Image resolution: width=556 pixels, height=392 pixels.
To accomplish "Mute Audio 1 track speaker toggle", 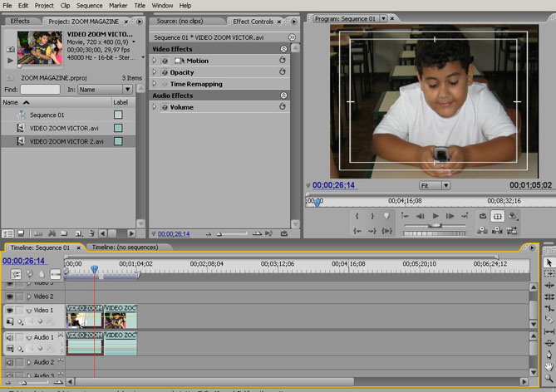I will click(x=10, y=338).
